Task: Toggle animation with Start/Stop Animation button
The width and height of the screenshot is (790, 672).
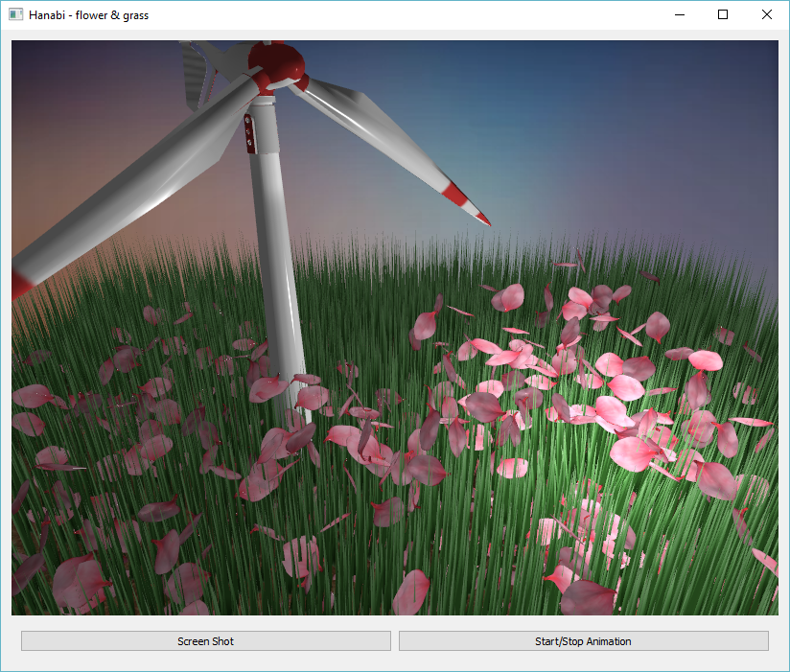Action: [x=584, y=640]
